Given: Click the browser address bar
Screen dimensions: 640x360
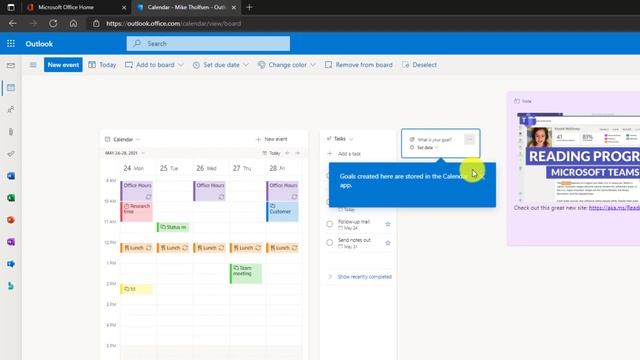Looking at the screenshot, I should (x=173, y=24).
